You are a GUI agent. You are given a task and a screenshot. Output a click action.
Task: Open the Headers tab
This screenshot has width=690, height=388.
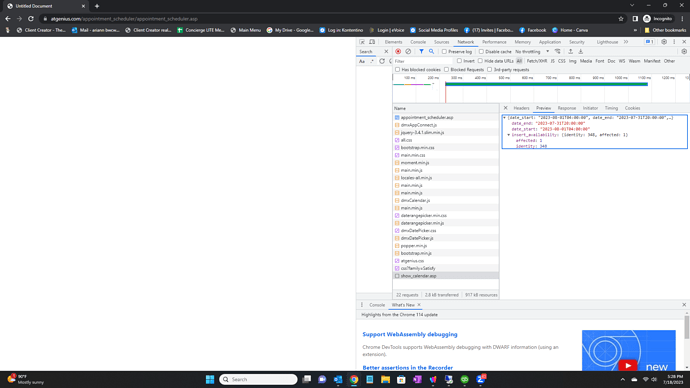pyautogui.click(x=521, y=108)
